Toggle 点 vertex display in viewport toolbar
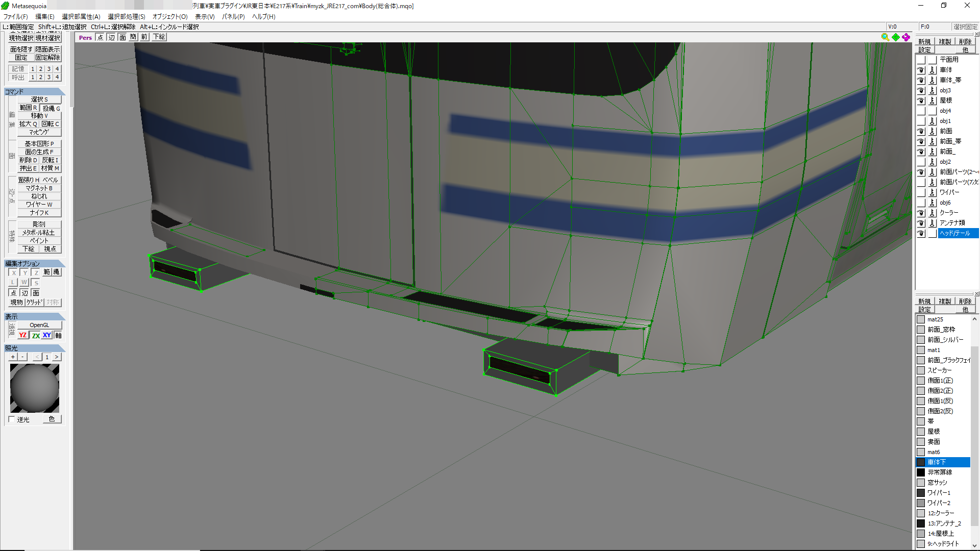The width and height of the screenshot is (980, 551). [x=100, y=37]
